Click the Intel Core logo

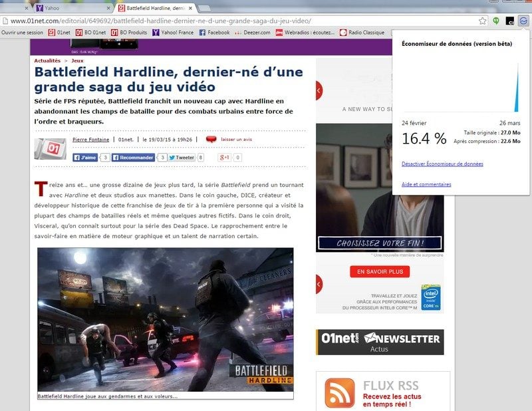(431, 297)
